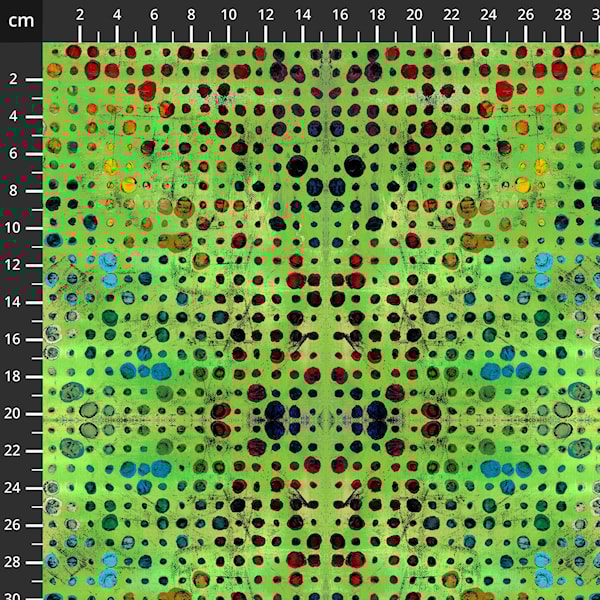Viewport: 600px width, 600px height.
Task: Pick the 26 mark on the horizontal ruler
Action: [x=525, y=14]
